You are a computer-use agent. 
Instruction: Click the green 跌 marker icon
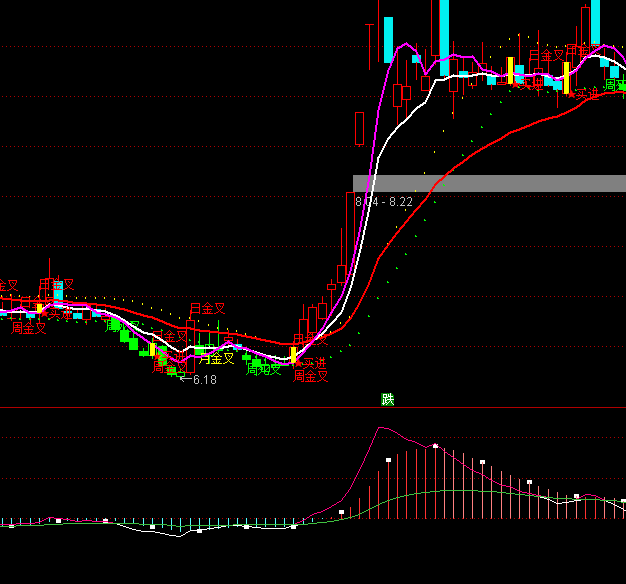point(388,400)
